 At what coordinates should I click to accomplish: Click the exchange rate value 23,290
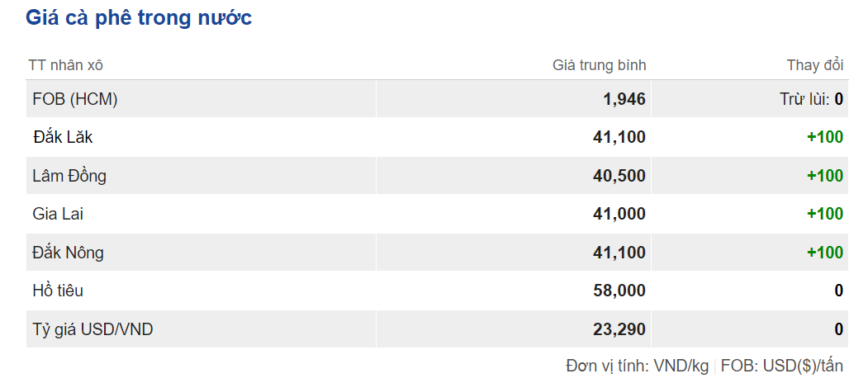pos(619,329)
